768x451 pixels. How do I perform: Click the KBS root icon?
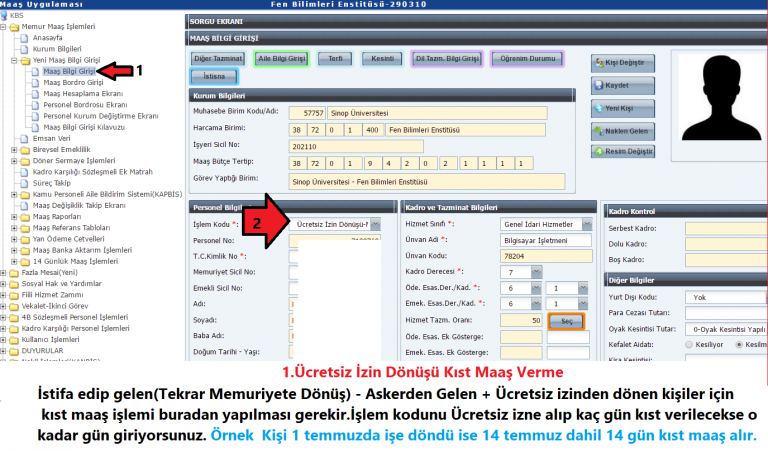[x=4, y=16]
